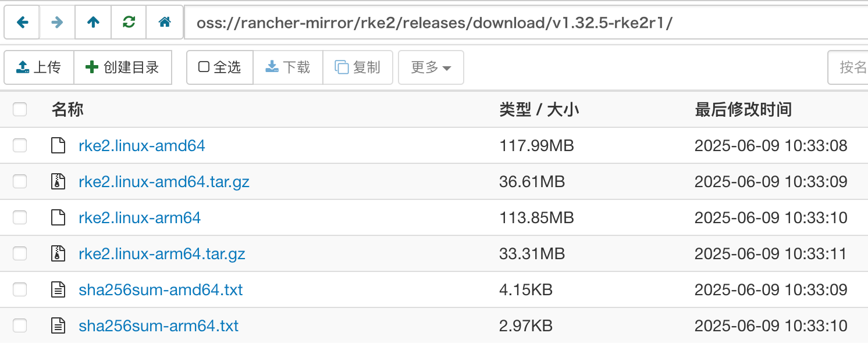
Task: Check the box for rke2.linux-arm64.tar.gz
Action: coord(20,253)
